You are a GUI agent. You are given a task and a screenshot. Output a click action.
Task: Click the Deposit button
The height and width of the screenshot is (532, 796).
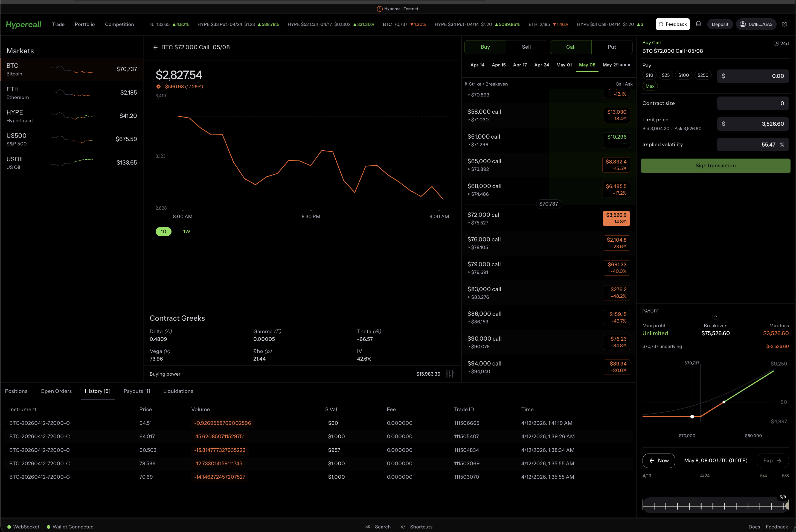coord(720,24)
